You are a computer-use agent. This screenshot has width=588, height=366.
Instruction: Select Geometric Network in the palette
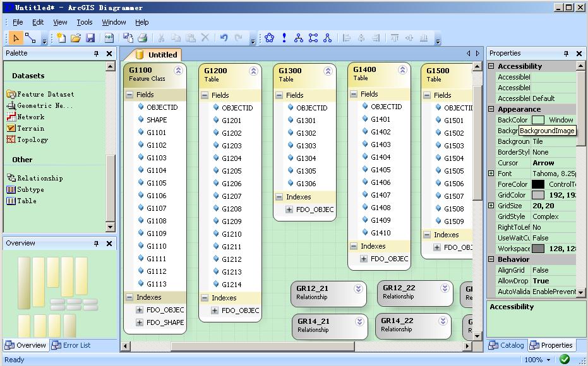click(40, 105)
